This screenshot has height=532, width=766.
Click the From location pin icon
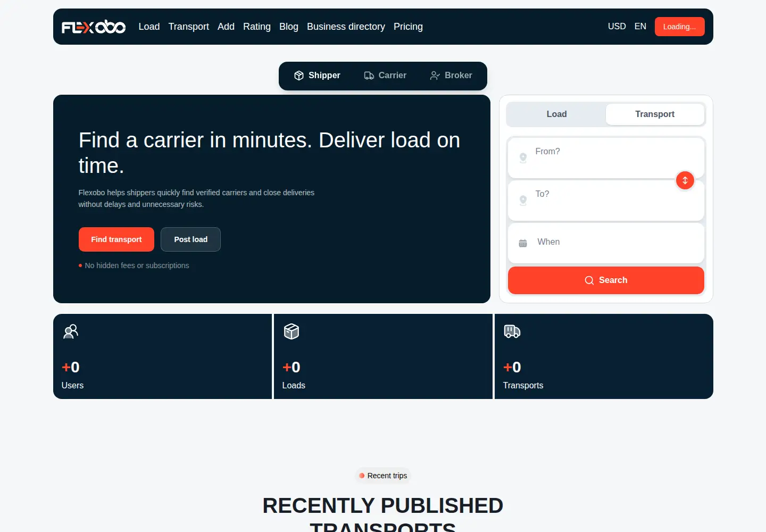[x=523, y=157]
